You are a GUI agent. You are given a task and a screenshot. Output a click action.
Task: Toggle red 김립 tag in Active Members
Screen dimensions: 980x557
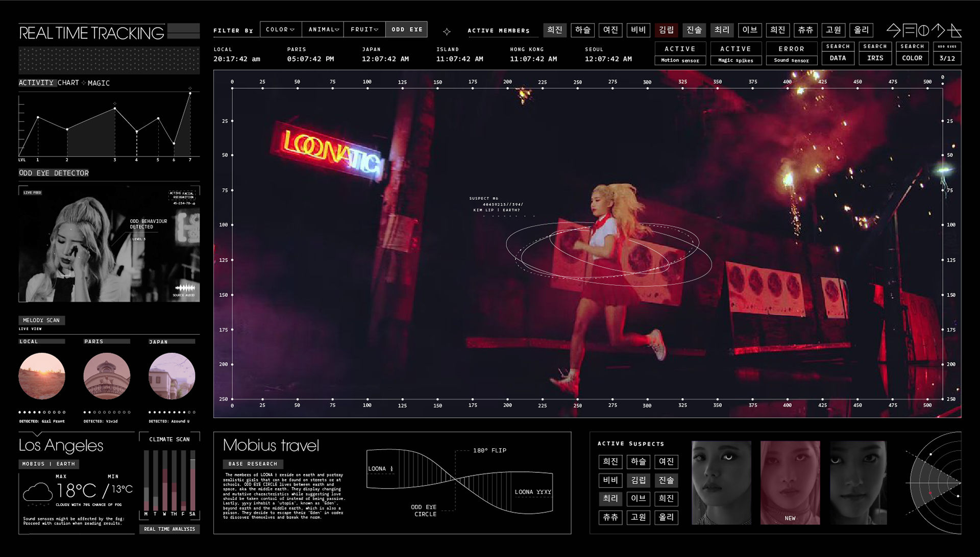pos(666,30)
